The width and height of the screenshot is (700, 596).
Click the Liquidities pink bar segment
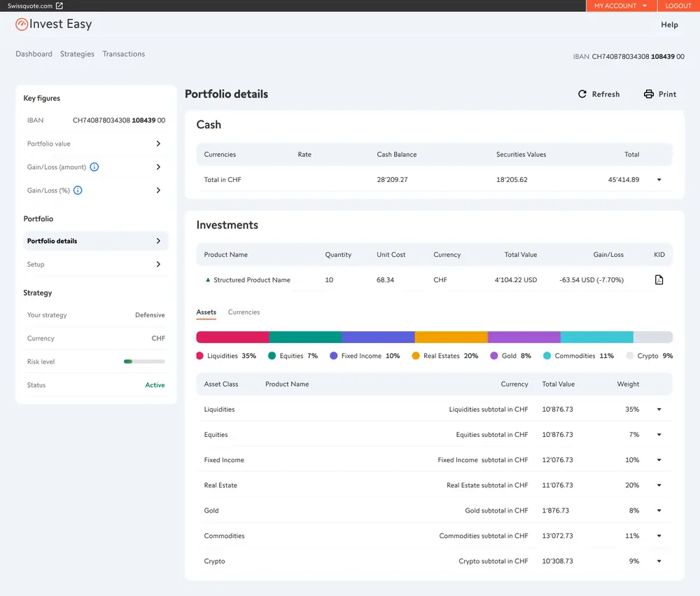(x=232, y=337)
